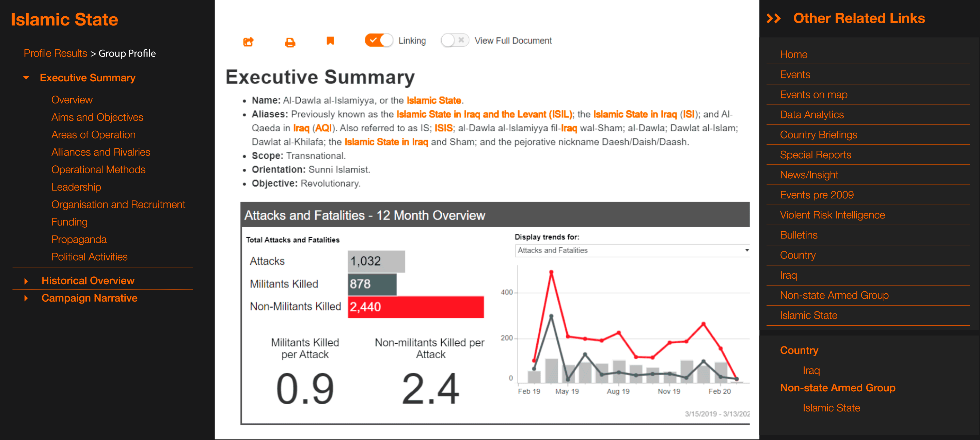Enable the View Full Document switch
Image resolution: width=980 pixels, height=440 pixels.
[455, 40]
